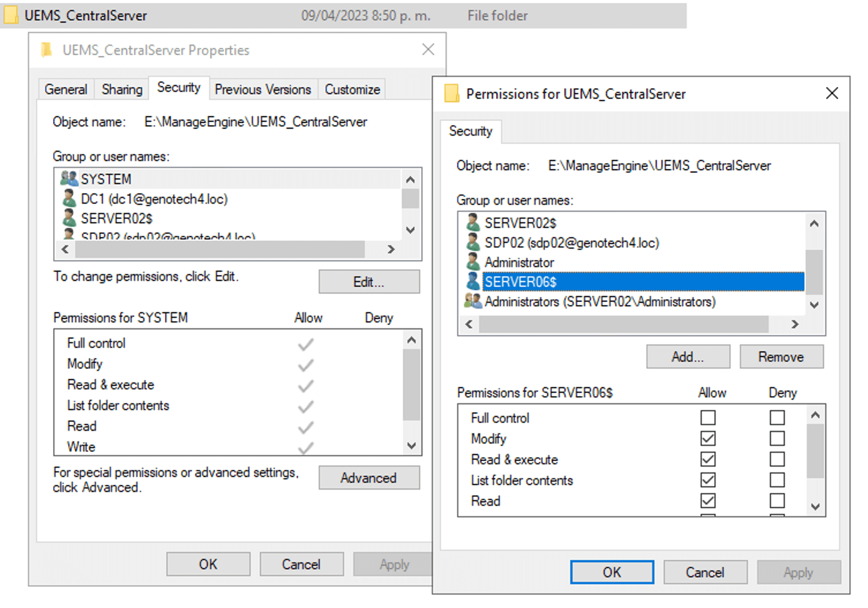Select SERVER02$ user icon in Permissions dialog

473,223
